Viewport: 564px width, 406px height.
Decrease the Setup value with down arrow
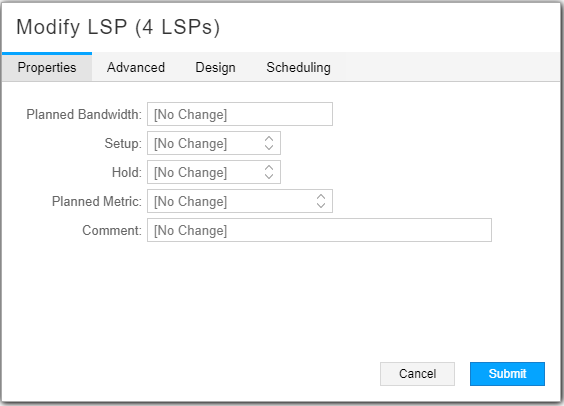click(x=269, y=147)
